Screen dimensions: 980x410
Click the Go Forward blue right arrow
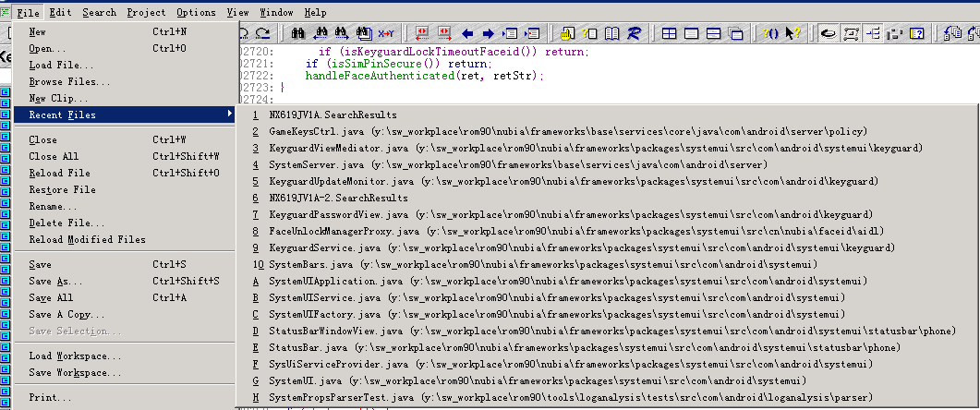coord(489,33)
